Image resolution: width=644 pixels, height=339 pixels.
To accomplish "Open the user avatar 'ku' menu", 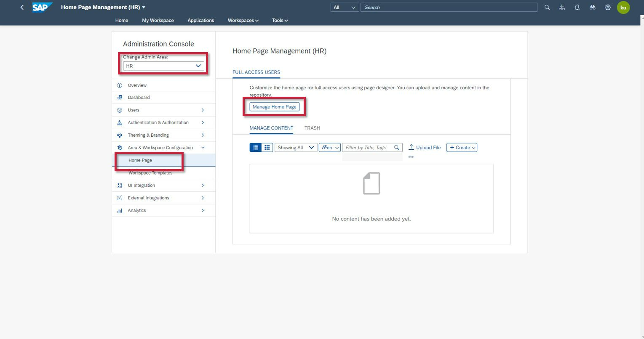I will (x=623, y=8).
